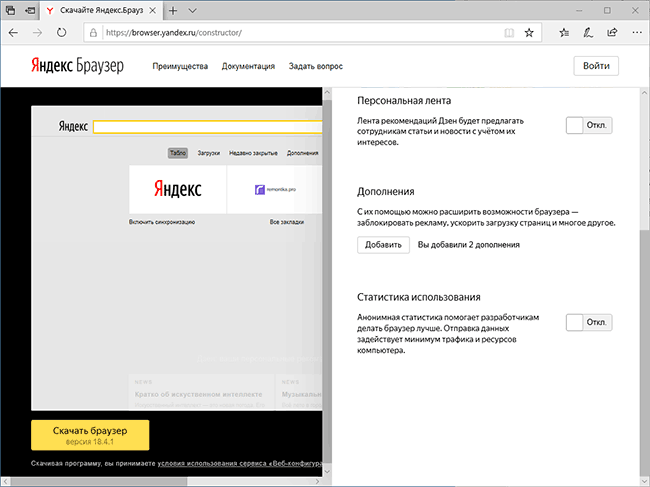The image size is (650, 487).
Task: Select the Дополнения tab in preview
Action: 303,153
